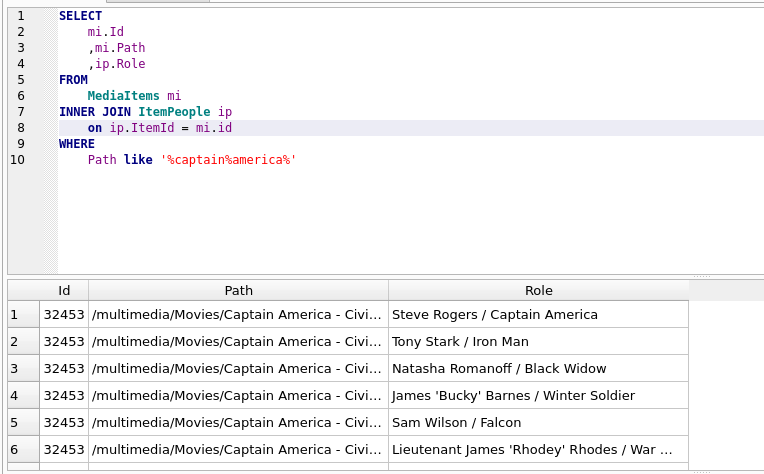Click line number 10 in the gutter
The width and height of the screenshot is (764, 474).
pos(18,160)
